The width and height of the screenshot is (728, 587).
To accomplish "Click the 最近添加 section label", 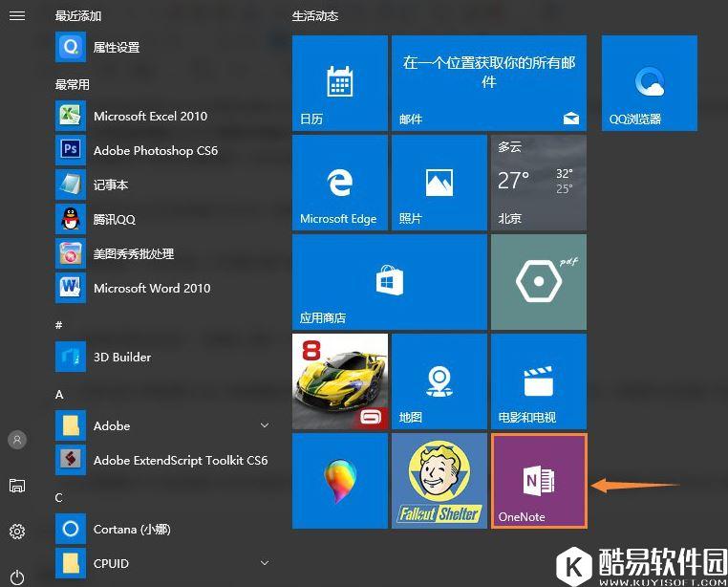I will coord(78,16).
